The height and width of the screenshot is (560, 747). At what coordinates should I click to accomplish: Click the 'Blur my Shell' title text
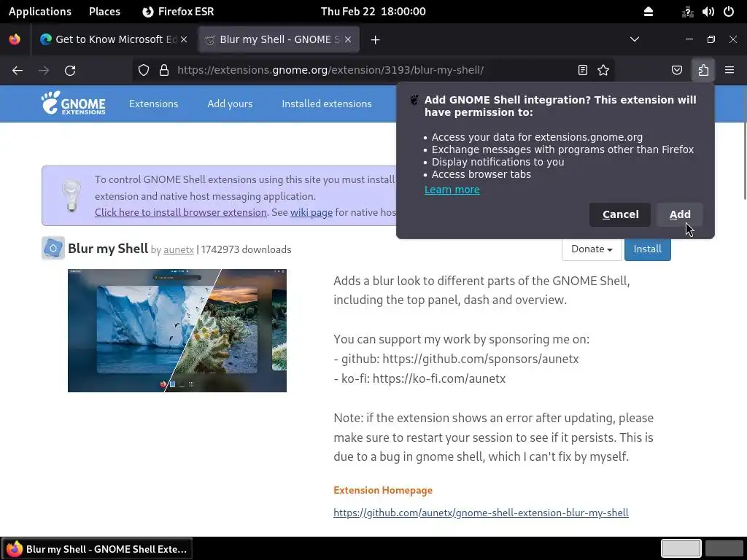coord(108,249)
